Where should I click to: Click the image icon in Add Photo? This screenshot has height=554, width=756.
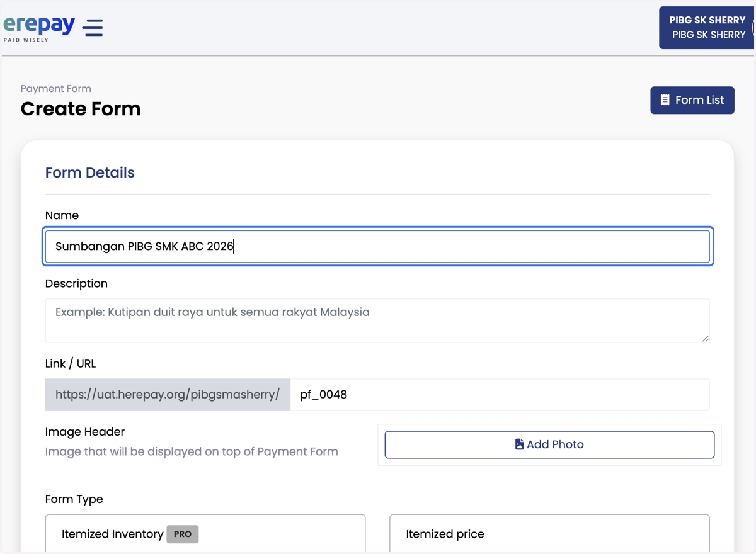coord(519,444)
